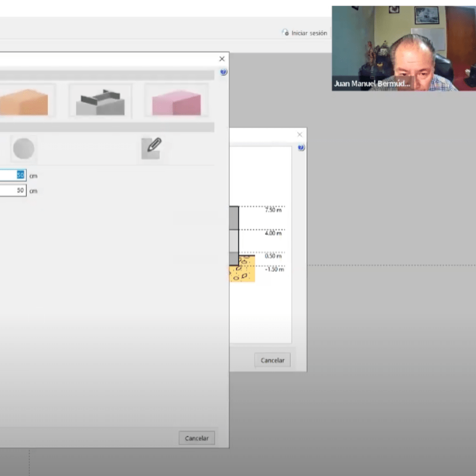
Task: Click the -1.50 m foundation level label
Action: click(x=274, y=269)
